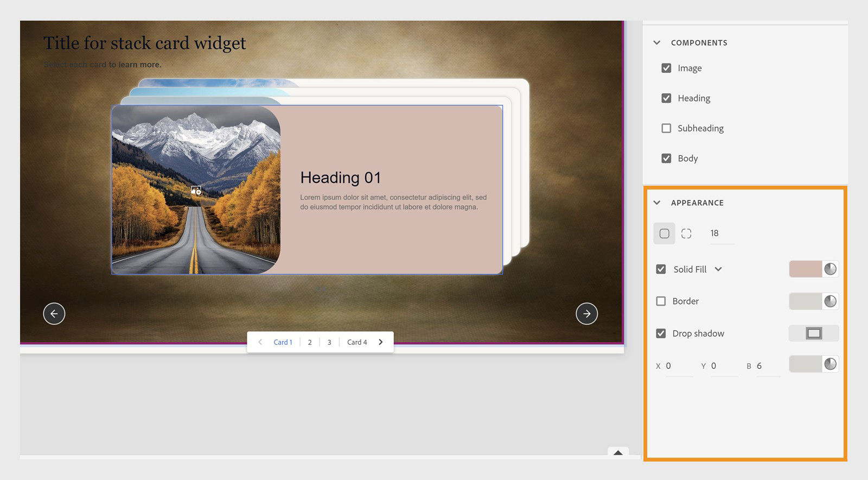Click the mountain road card image

click(x=196, y=190)
